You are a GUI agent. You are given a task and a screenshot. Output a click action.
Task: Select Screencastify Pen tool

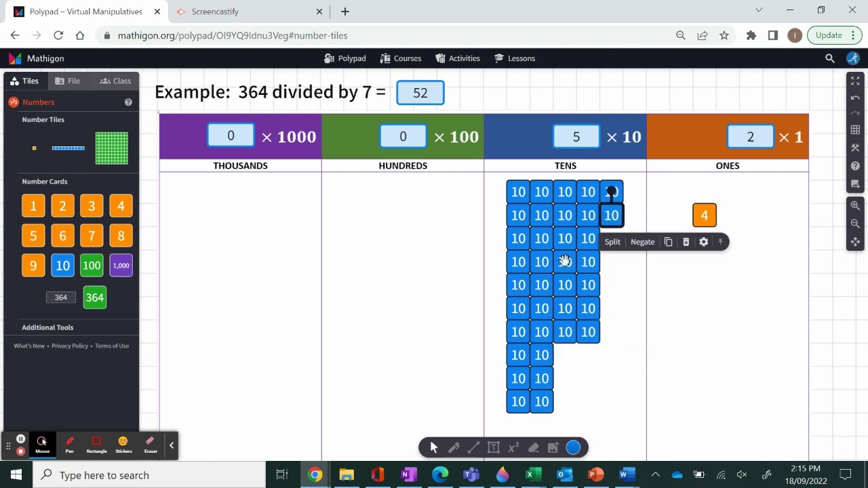click(69, 445)
